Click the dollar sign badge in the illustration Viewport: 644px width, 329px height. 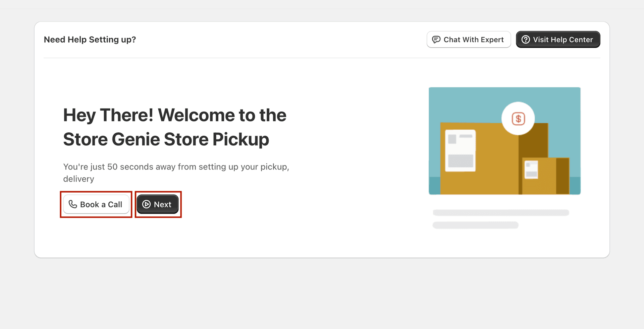[x=518, y=119]
